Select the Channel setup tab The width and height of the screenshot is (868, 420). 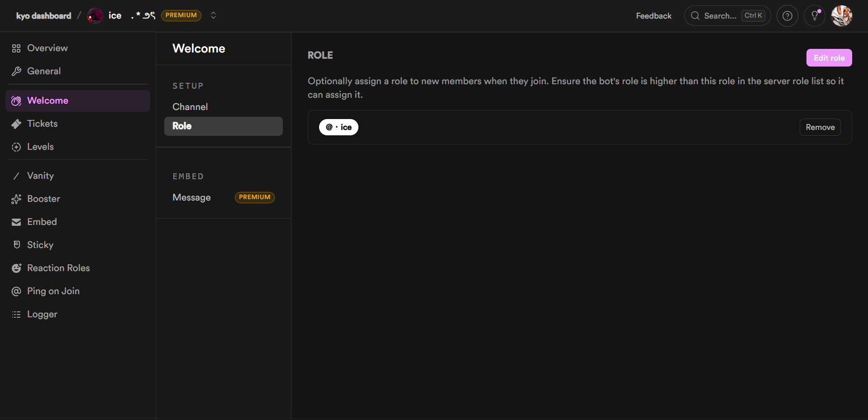click(x=224, y=107)
